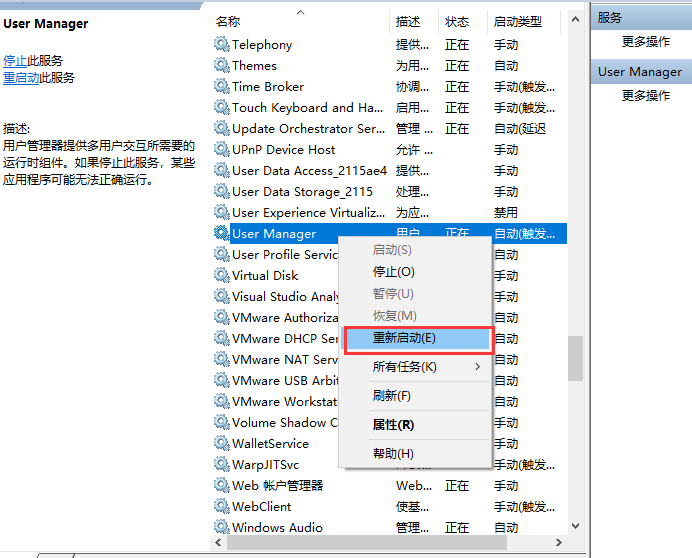Click the VMware Authorization gear icon
Viewport: 692px width, 558px height.
[222, 317]
